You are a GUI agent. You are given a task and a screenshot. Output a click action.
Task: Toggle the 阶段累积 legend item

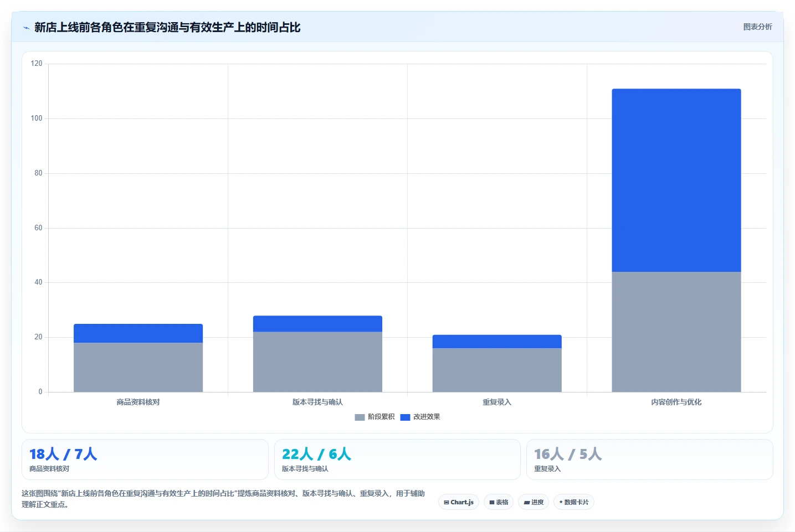click(375, 417)
